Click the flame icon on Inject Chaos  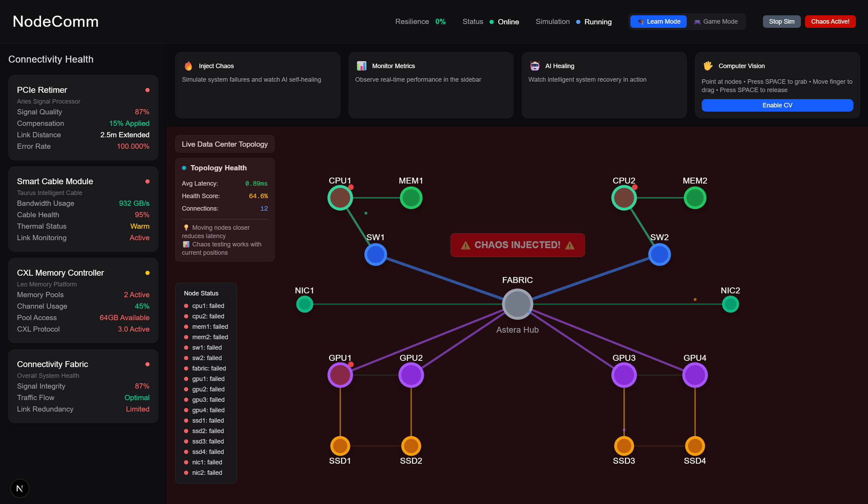tap(188, 66)
